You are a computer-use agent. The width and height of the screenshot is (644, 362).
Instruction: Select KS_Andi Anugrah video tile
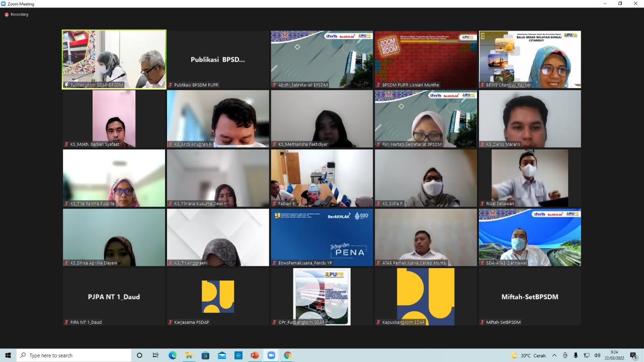[218, 119]
